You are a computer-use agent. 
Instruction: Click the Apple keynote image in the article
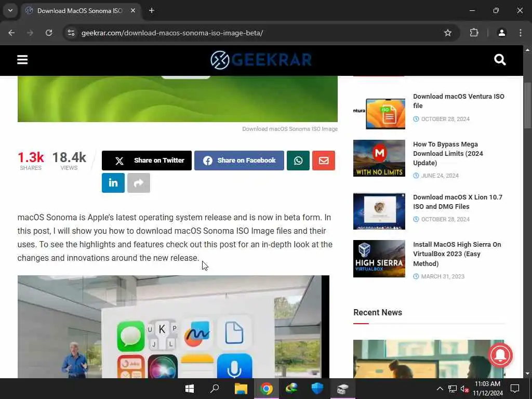click(x=174, y=327)
